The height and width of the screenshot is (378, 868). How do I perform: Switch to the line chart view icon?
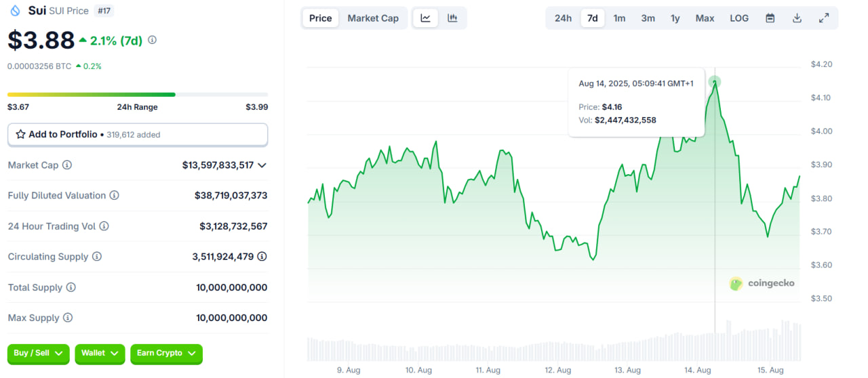(426, 18)
